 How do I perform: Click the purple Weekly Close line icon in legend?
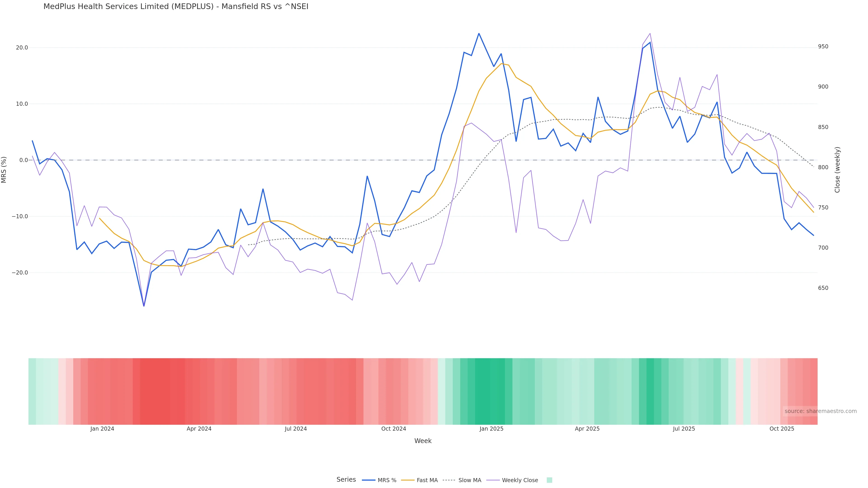pos(493,480)
